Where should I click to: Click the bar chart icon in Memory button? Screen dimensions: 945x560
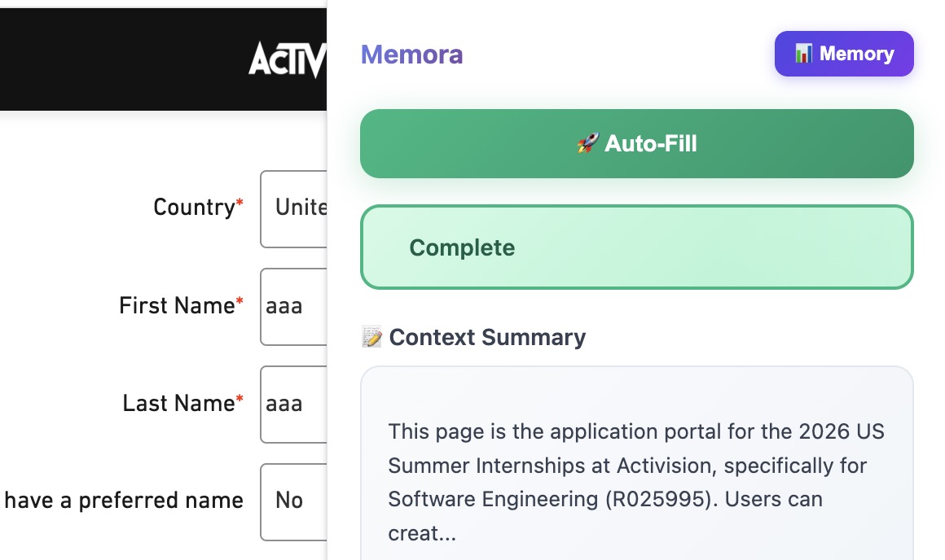pos(803,54)
